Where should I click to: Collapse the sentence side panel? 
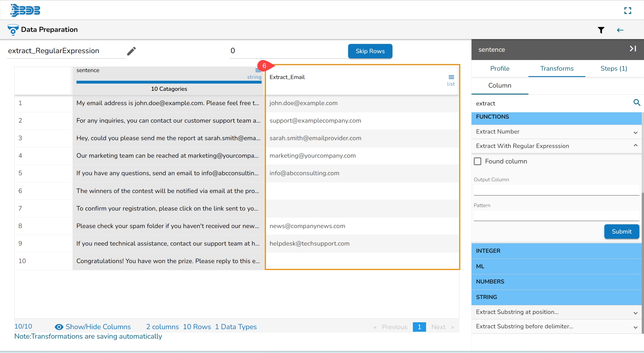point(633,49)
